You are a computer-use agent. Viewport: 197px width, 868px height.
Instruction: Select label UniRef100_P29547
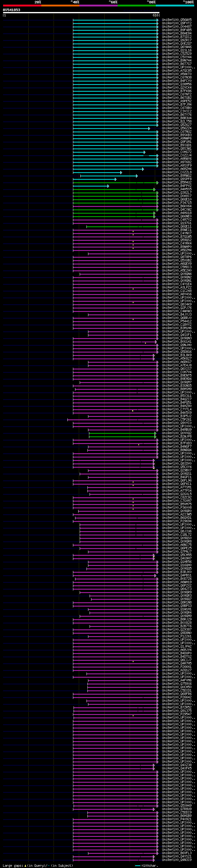coord(177,714)
